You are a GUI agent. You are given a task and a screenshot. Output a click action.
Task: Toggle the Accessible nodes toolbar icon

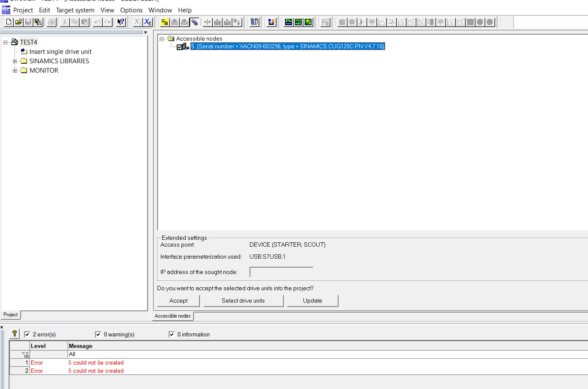coord(195,22)
